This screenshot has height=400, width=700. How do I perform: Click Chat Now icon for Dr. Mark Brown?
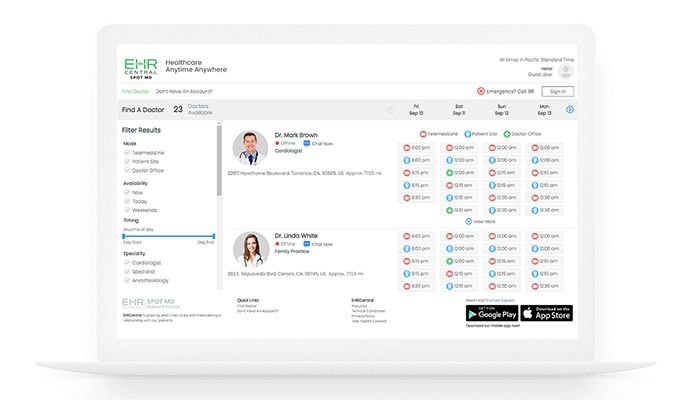tap(305, 143)
